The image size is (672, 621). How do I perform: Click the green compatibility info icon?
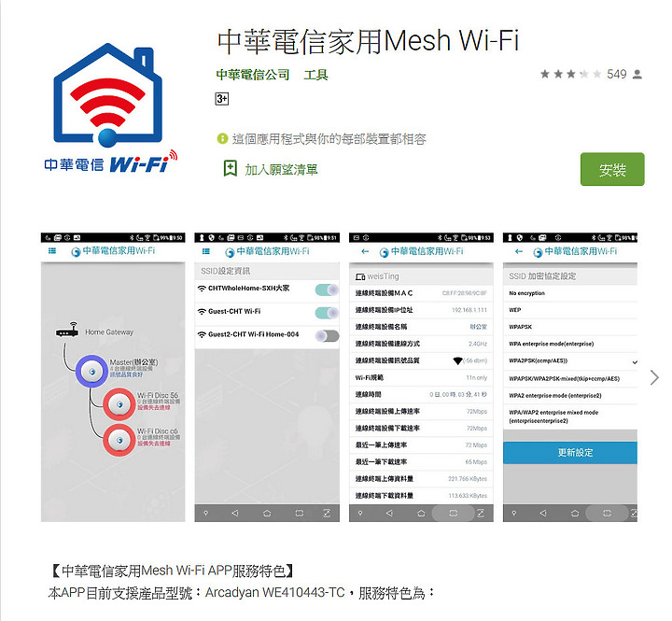222,138
